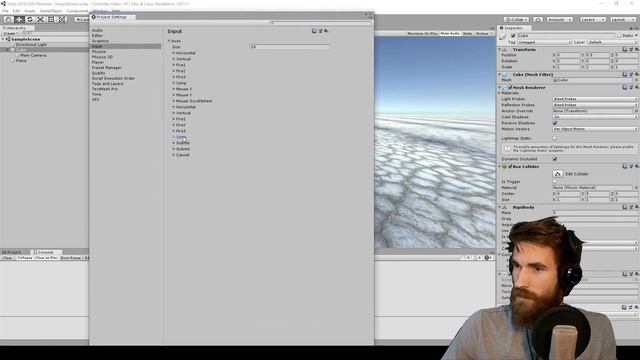640x360 pixels.
Task: Switch to the Console tab
Action: point(45,252)
